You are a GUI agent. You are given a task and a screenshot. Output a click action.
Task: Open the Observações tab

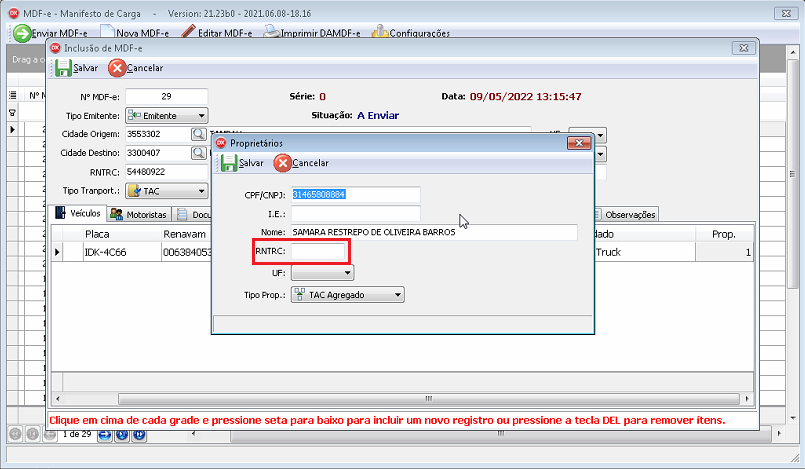pyautogui.click(x=624, y=214)
